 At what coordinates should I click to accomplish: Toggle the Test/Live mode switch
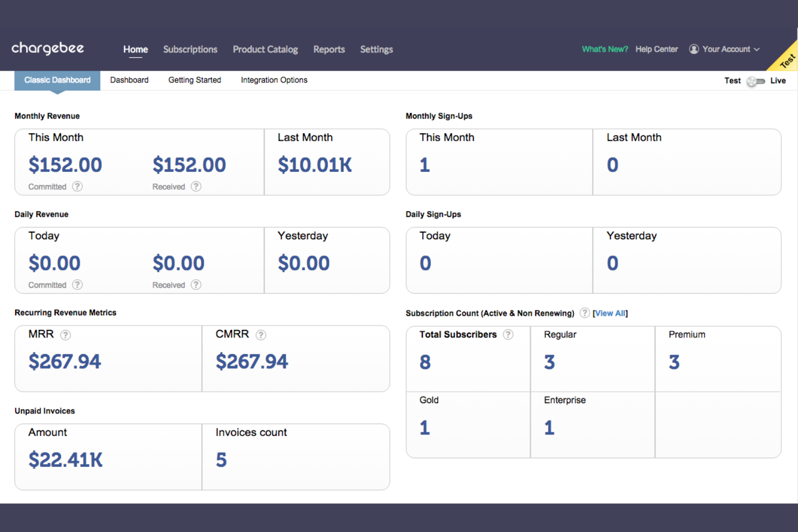(755, 81)
